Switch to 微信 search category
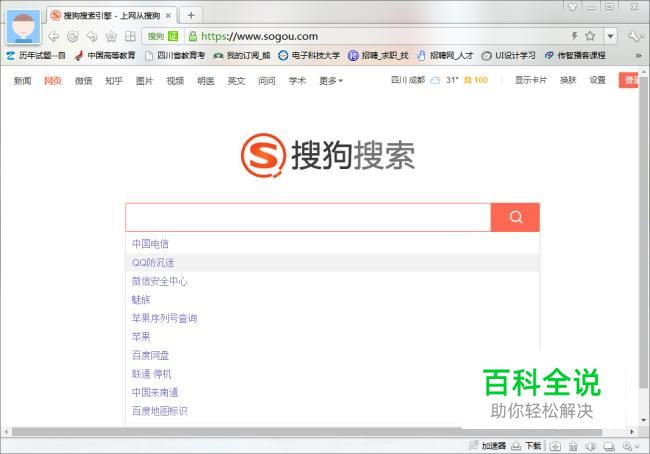 coord(83,80)
